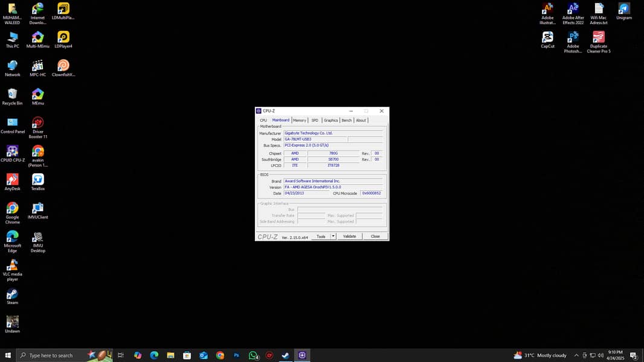
Task: Open the CapCut desktop icon
Action: pos(547,40)
